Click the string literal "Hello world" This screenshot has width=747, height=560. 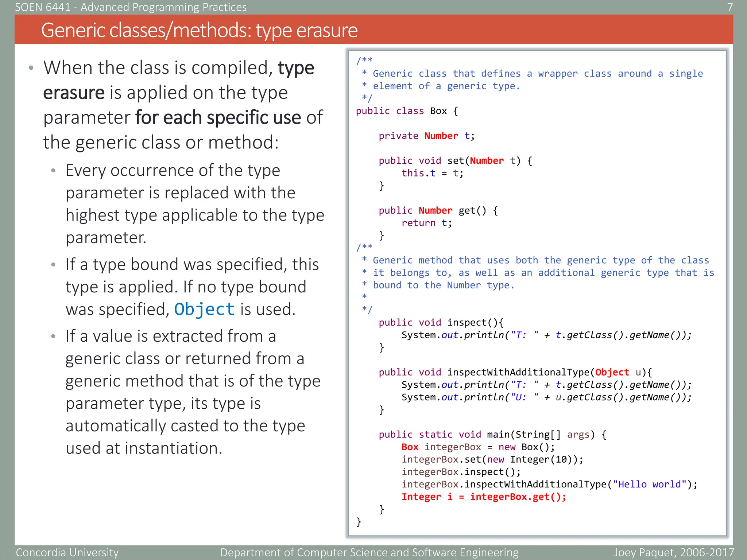coord(650,484)
